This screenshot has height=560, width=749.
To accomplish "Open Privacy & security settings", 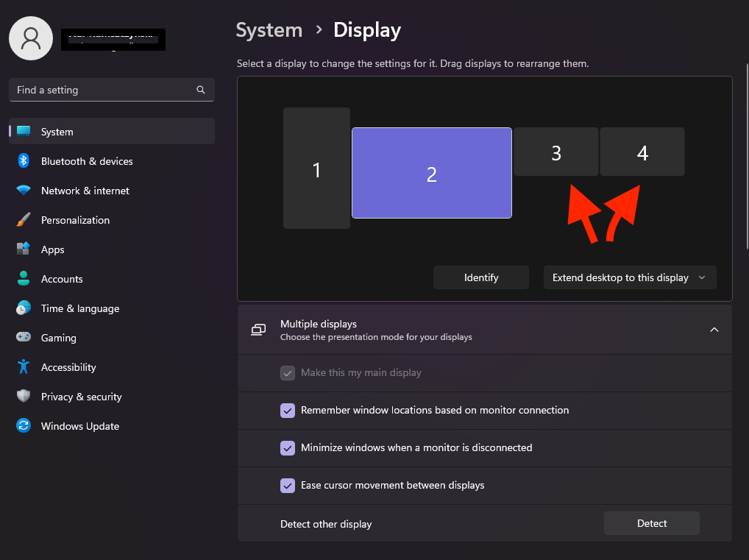I will pyautogui.click(x=112, y=397).
